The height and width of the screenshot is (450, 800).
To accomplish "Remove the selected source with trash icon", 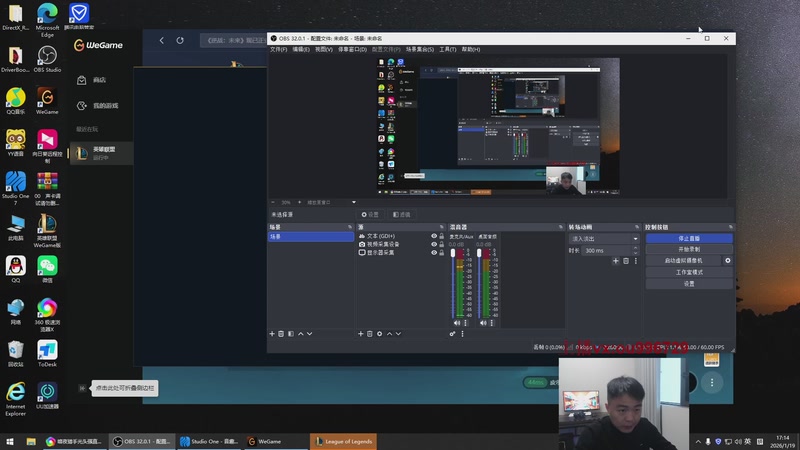I will [x=370, y=334].
